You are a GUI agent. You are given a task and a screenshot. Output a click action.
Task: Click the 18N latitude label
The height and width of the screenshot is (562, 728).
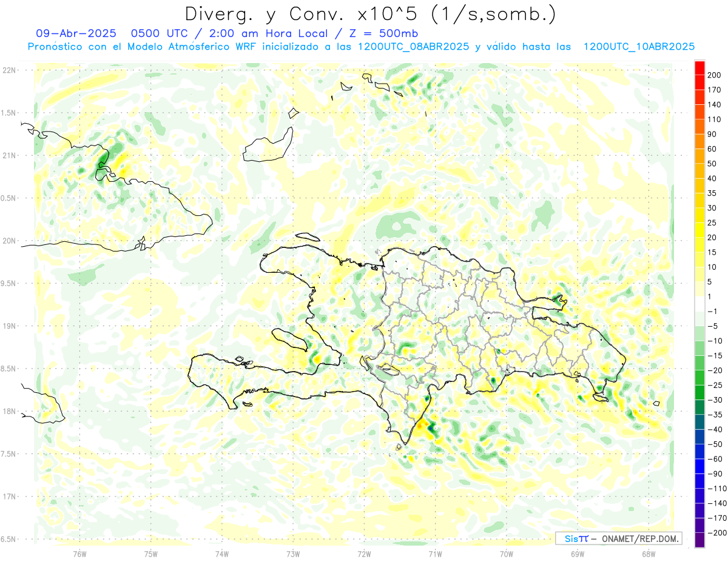(8, 411)
